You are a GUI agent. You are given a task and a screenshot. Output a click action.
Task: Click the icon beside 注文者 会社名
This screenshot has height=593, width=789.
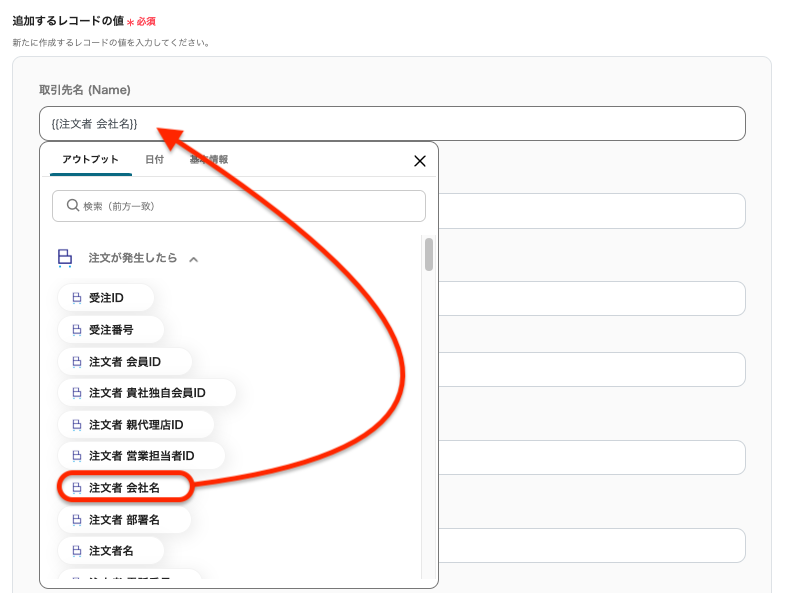point(76,487)
